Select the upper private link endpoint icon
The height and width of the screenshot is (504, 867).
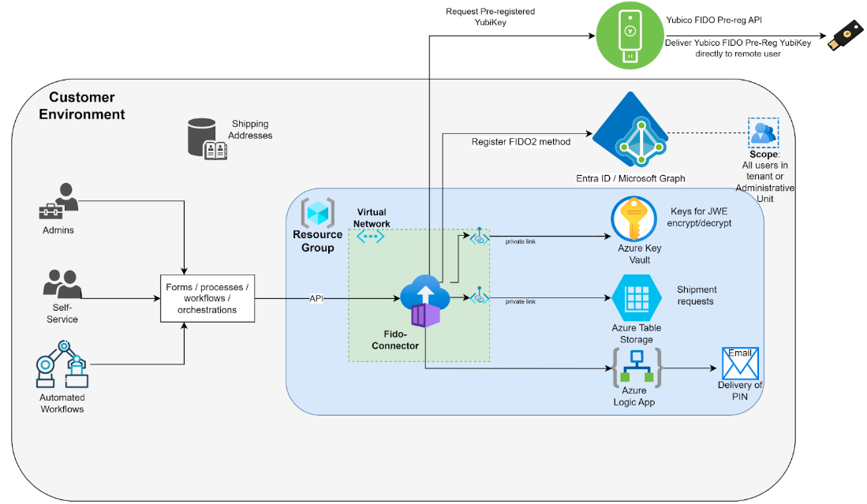(479, 236)
